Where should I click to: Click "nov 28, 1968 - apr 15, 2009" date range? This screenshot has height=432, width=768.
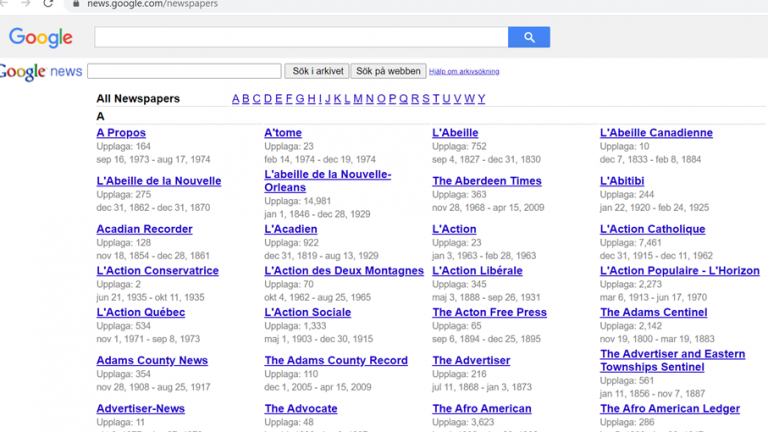pos(488,207)
